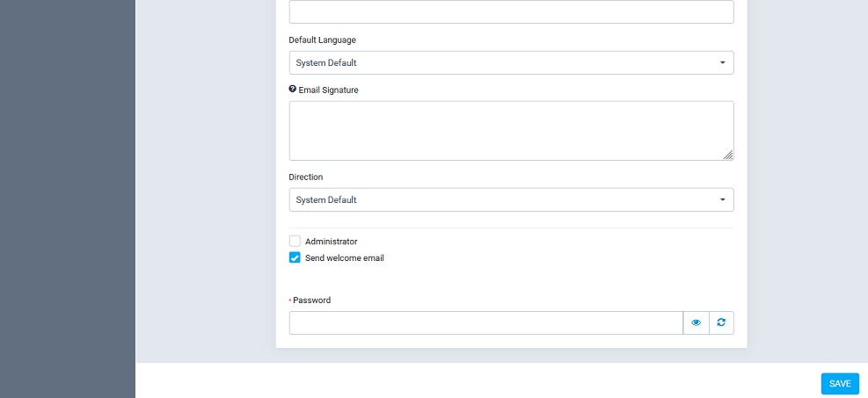868x398 pixels.
Task: Uncheck the Send welcome email checkbox
Action: click(x=295, y=257)
